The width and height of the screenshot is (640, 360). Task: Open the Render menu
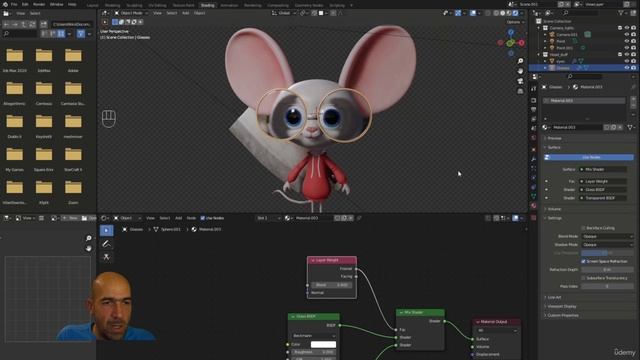pos(39,4)
